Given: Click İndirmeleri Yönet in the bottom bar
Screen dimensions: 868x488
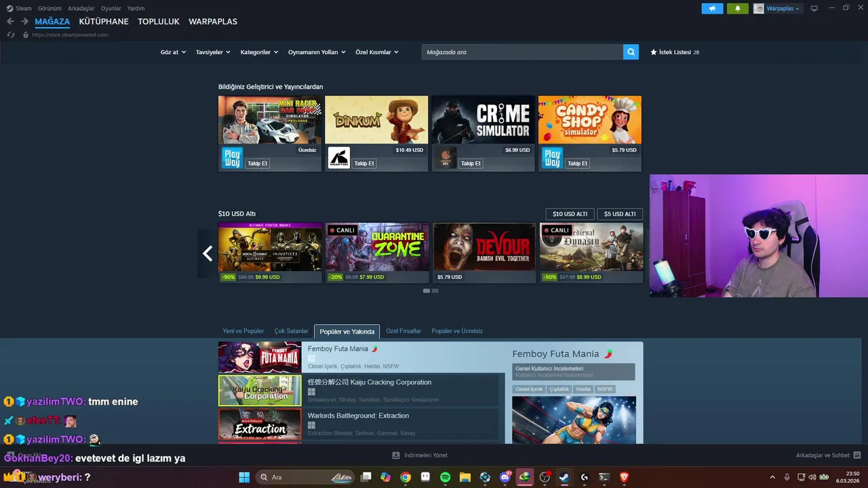Looking at the screenshot, I should point(425,455).
